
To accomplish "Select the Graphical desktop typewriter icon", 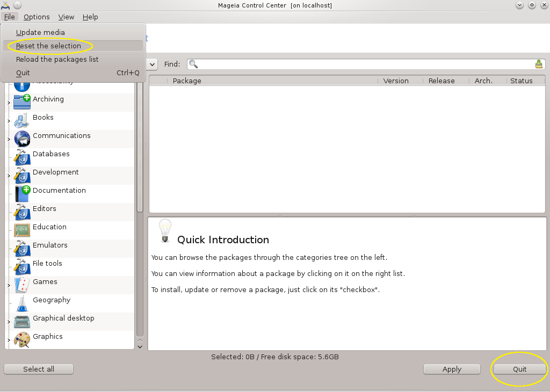I will (x=21, y=321).
